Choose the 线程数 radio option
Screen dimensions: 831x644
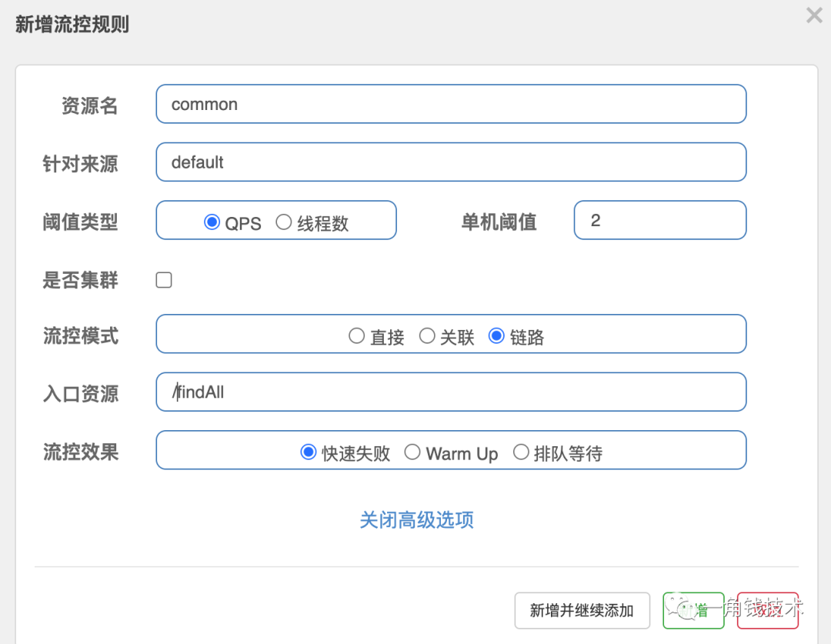284,222
